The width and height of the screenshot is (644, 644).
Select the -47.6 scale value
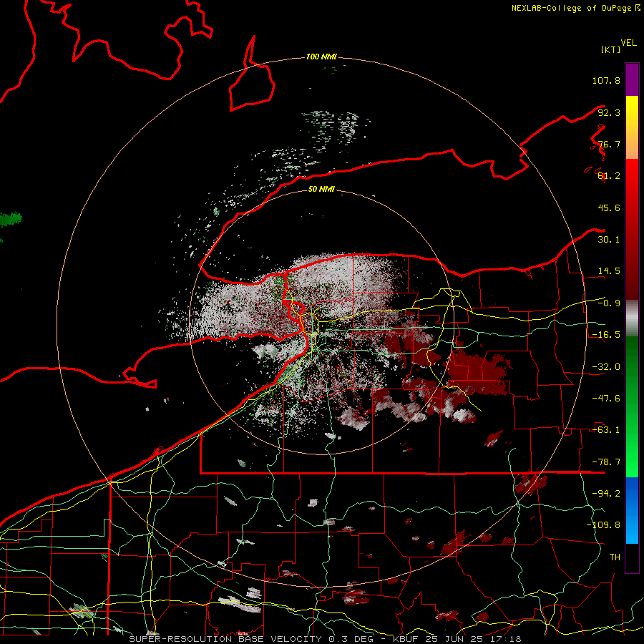click(x=606, y=399)
